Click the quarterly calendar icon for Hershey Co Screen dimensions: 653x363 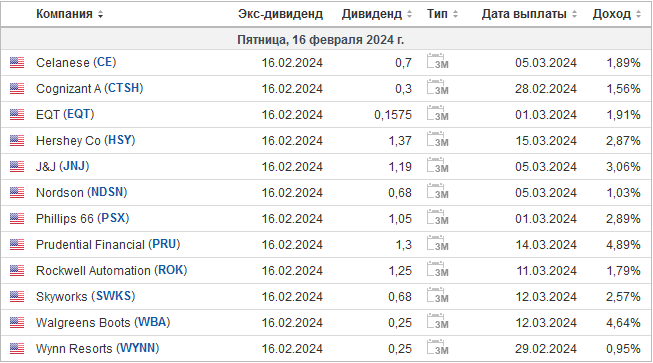click(438, 140)
